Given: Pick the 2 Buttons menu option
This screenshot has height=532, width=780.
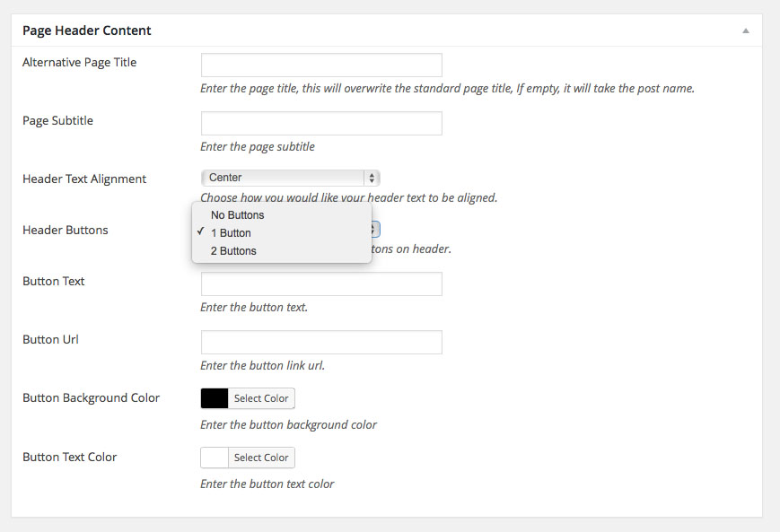Looking at the screenshot, I should click(233, 251).
